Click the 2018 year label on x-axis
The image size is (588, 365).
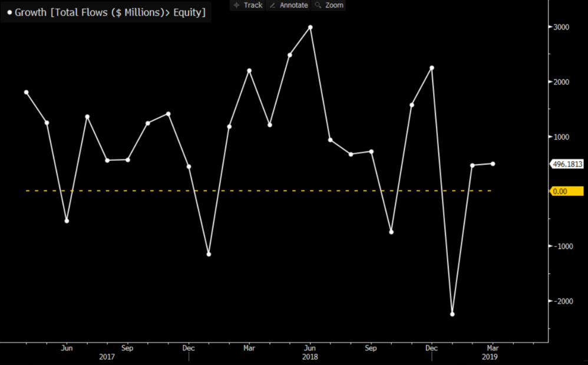(310, 357)
